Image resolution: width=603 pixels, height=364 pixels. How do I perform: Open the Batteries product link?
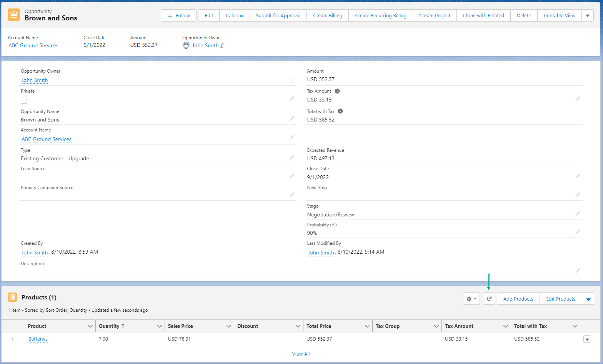tap(38, 339)
